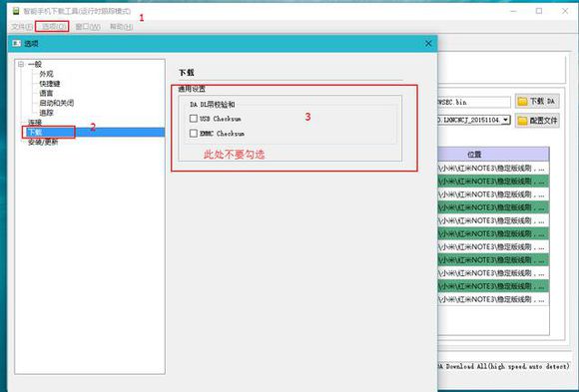Open the 选项(O) menu
Screen dimensions: 579x392
(54, 27)
